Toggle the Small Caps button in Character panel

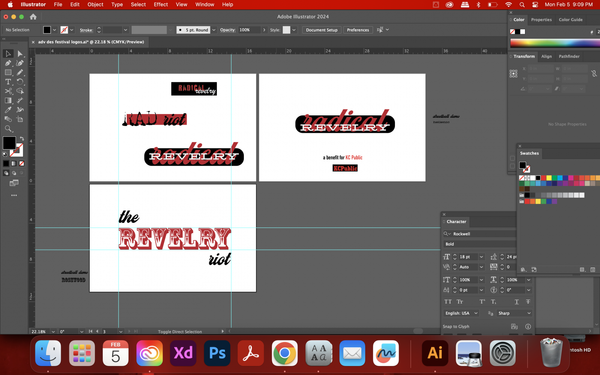point(460,302)
